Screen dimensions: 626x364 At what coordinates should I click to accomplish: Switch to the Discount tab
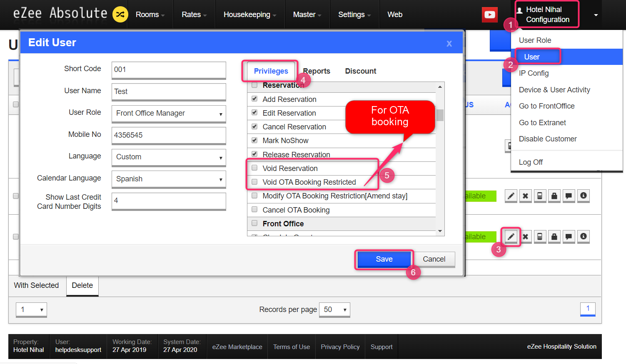pos(361,71)
